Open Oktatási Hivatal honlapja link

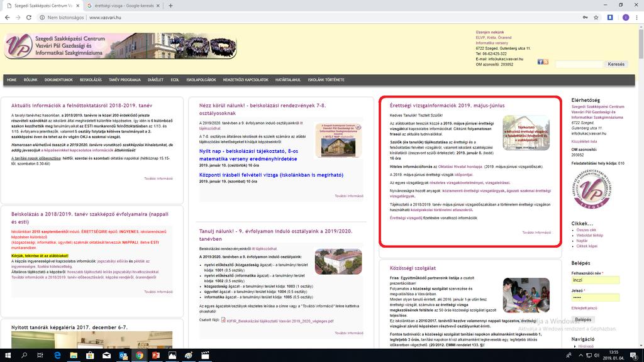[460, 167]
